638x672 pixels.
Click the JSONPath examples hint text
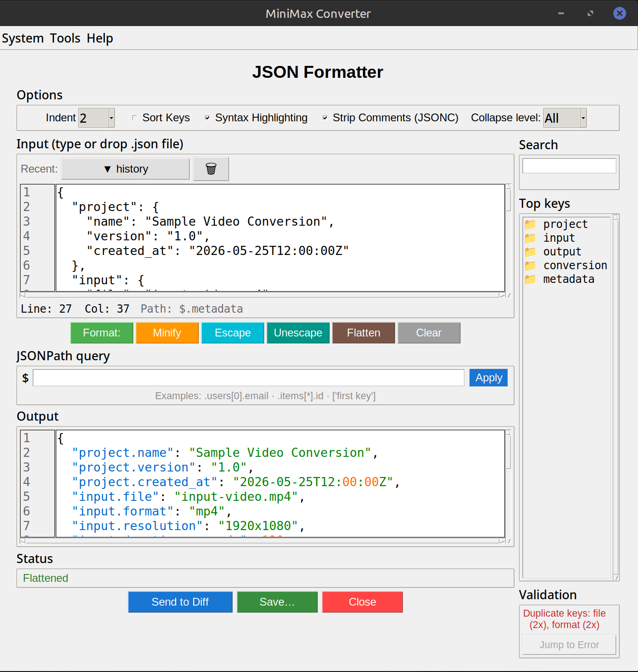click(x=265, y=396)
